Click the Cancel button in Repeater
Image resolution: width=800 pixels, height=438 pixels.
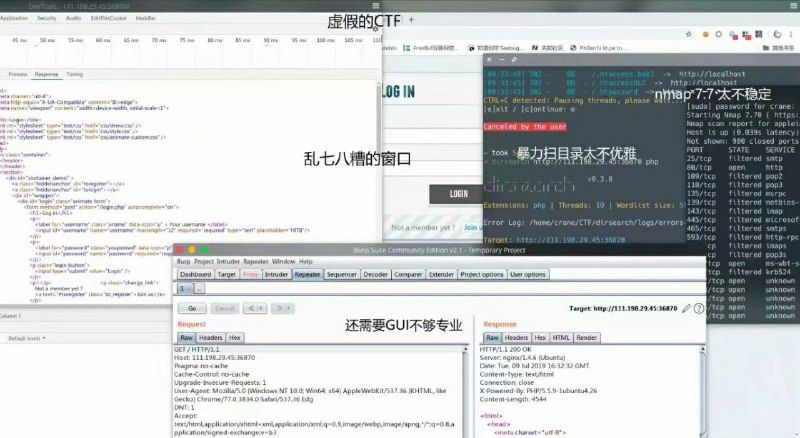pyautogui.click(x=223, y=309)
